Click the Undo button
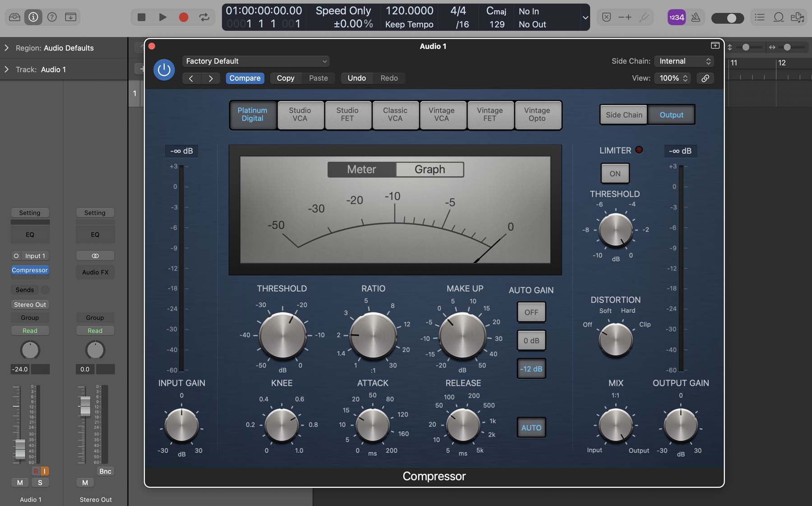812x506 pixels. (356, 78)
